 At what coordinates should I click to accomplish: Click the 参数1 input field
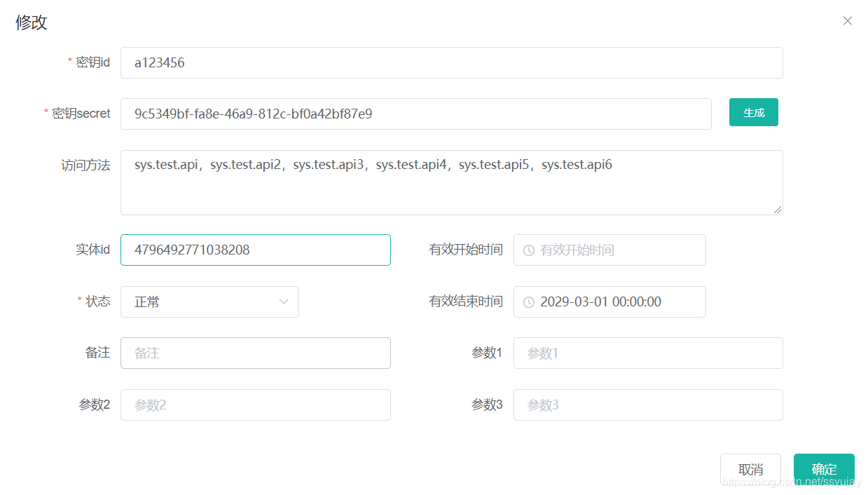coord(648,353)
